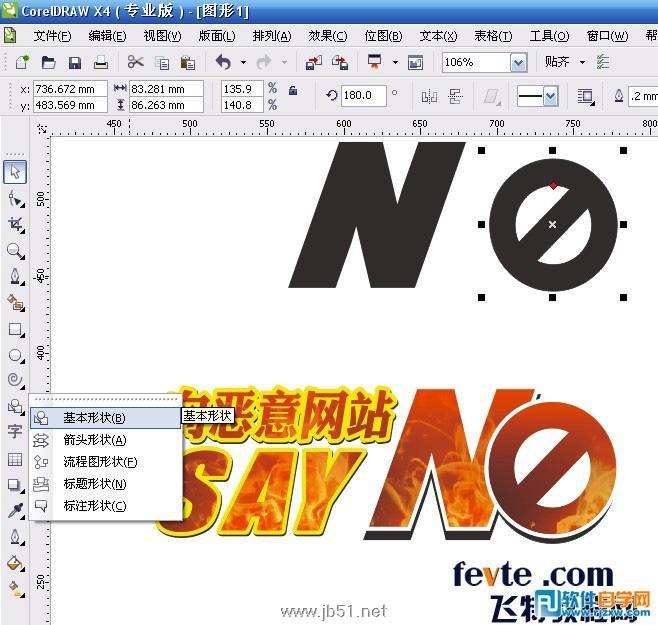This screenshot has height=625, width=658.
Task: Toggle dynamic guides icon next to snap
Action: point(603,62)
